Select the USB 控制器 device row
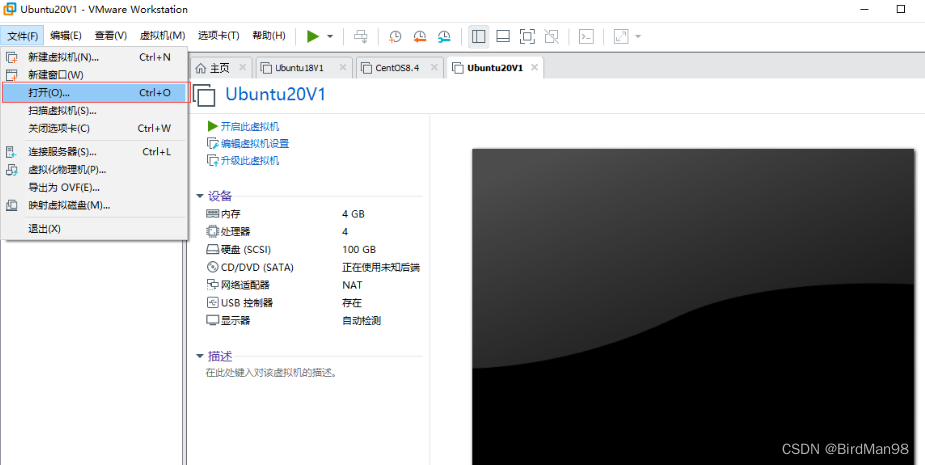 [x=313, y=303]
